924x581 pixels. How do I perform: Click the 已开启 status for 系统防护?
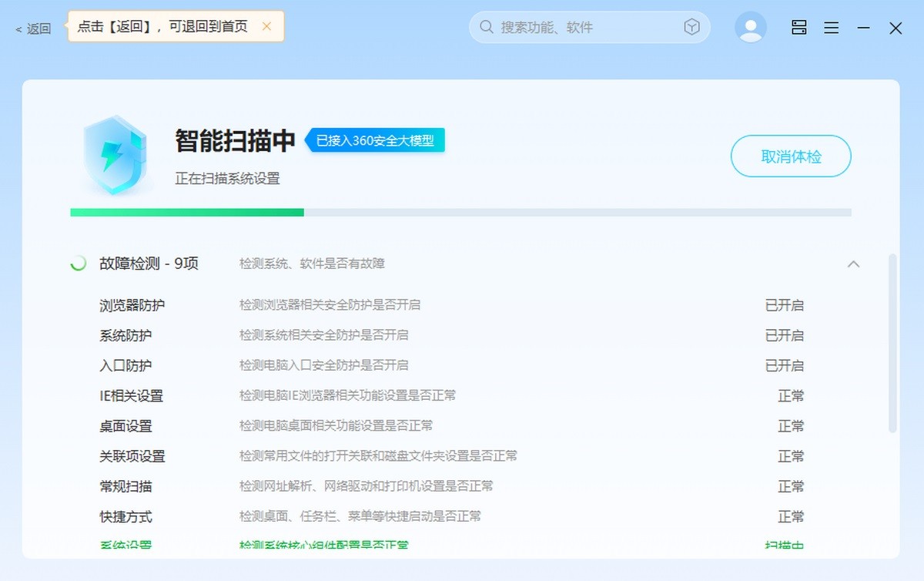coord(785,335)
